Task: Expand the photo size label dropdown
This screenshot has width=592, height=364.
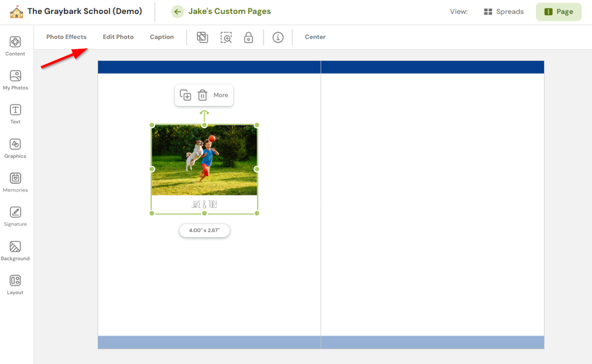Action: [x=204, y=230]
